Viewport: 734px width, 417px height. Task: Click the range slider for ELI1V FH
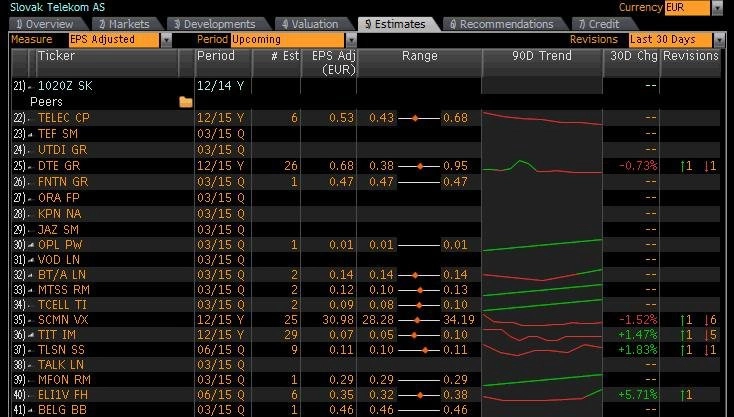419,395
